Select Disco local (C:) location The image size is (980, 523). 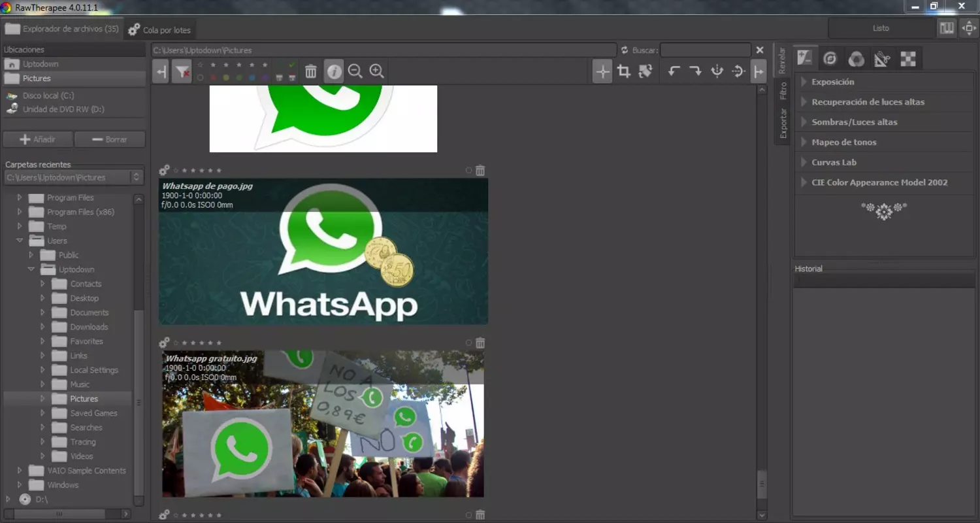tap(74, 95)
